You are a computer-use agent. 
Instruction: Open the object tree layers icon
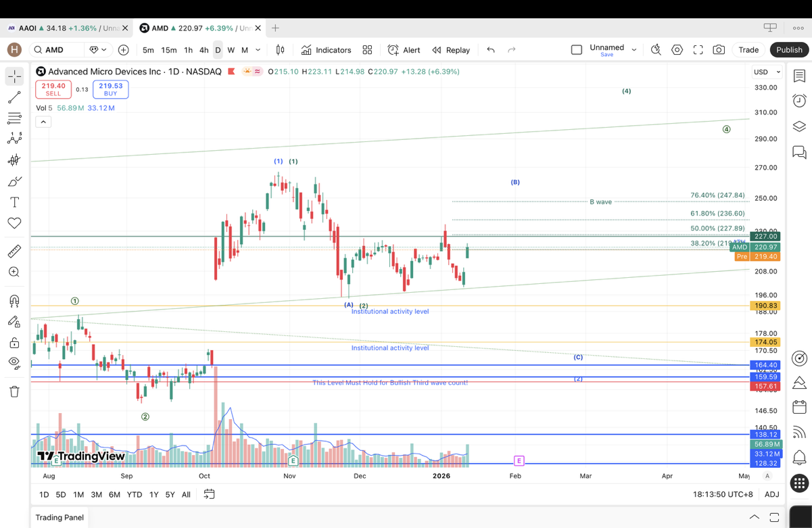(x=800, y=126)
